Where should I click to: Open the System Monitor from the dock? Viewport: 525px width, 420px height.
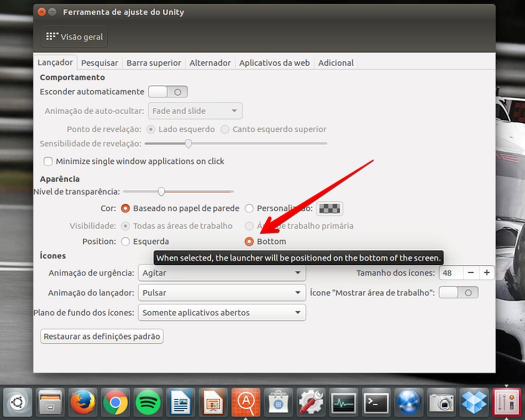[344, 402]
